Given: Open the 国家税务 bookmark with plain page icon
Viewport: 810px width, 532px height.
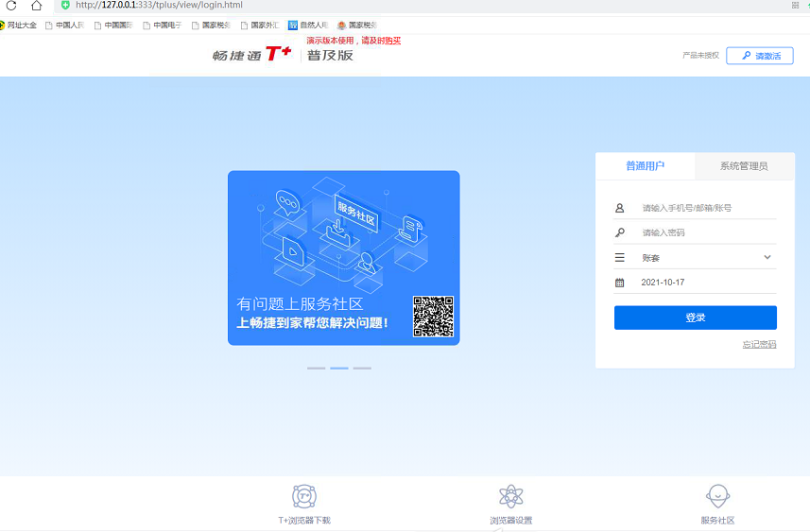Looking at the screenshot, I should click(211, 25).
